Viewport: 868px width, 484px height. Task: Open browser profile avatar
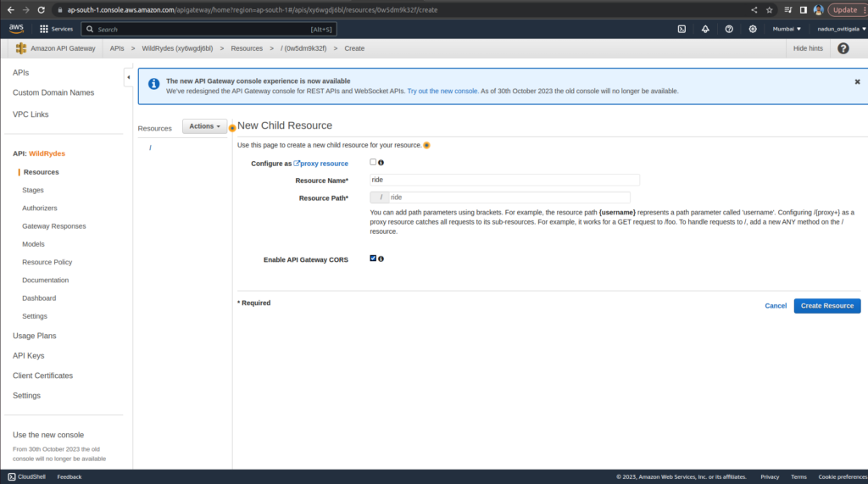[818, 10]
